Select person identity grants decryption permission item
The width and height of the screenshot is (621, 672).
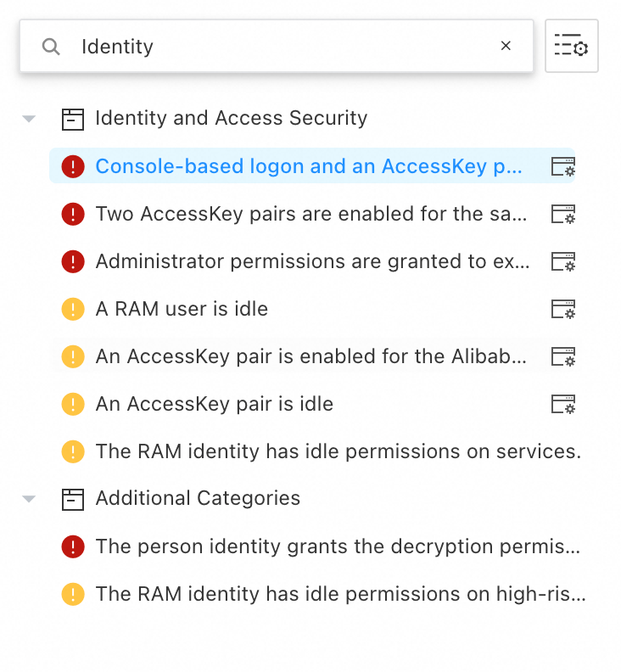point(338,546)
